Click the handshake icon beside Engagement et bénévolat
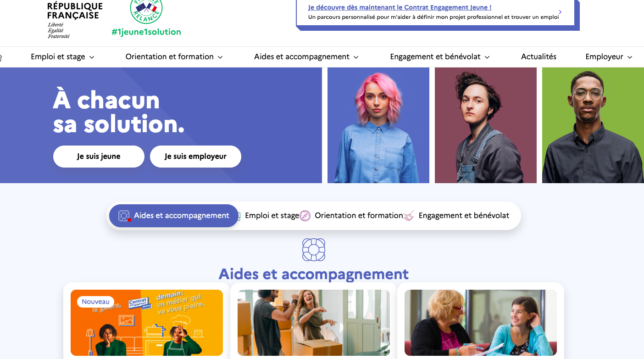The image size is (644, 359). [409, 216]
